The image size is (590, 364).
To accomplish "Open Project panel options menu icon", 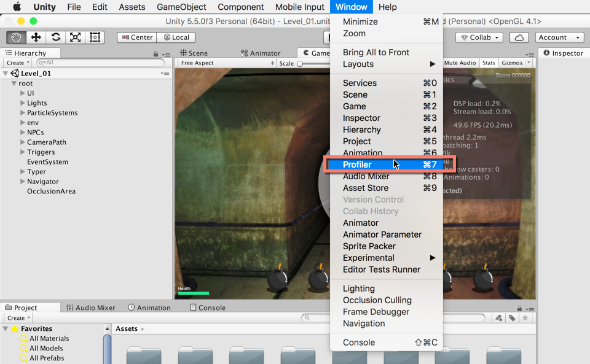I will point(530,309).
